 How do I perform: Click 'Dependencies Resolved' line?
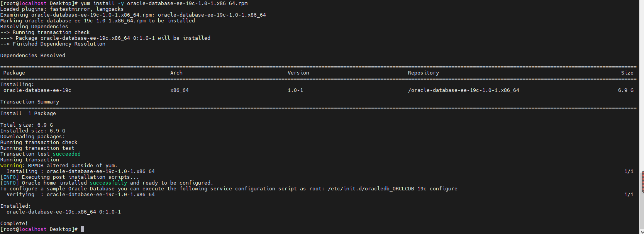[x=33, y=56]
